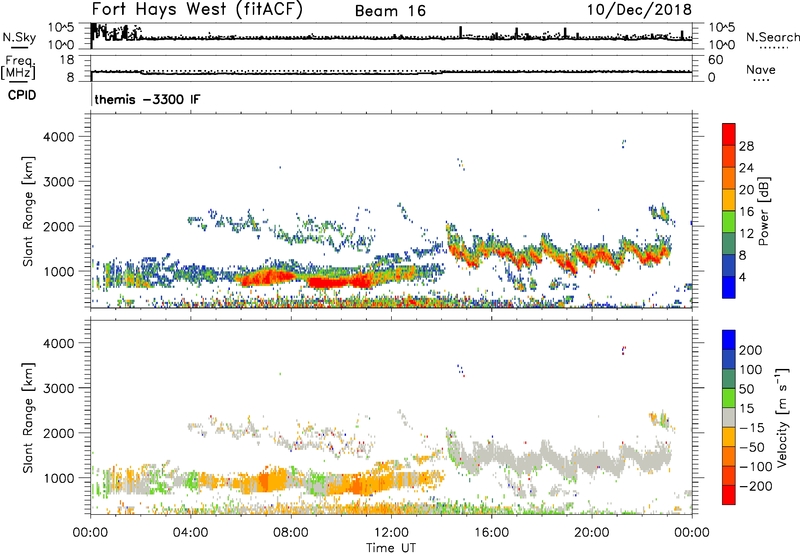800x554 pixels.
Task: Click the 'CPID' label
Action: pyautogui.click(x=22, y=95)
